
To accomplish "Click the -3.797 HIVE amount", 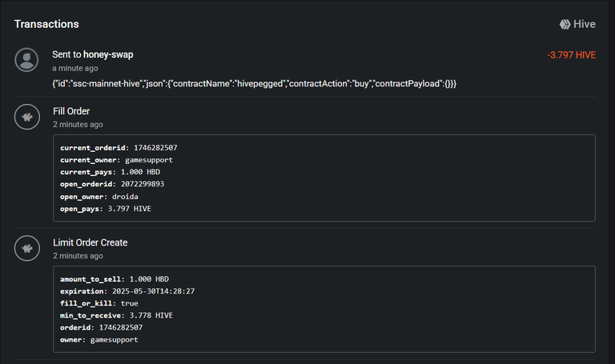I will (x=572, y=55).
